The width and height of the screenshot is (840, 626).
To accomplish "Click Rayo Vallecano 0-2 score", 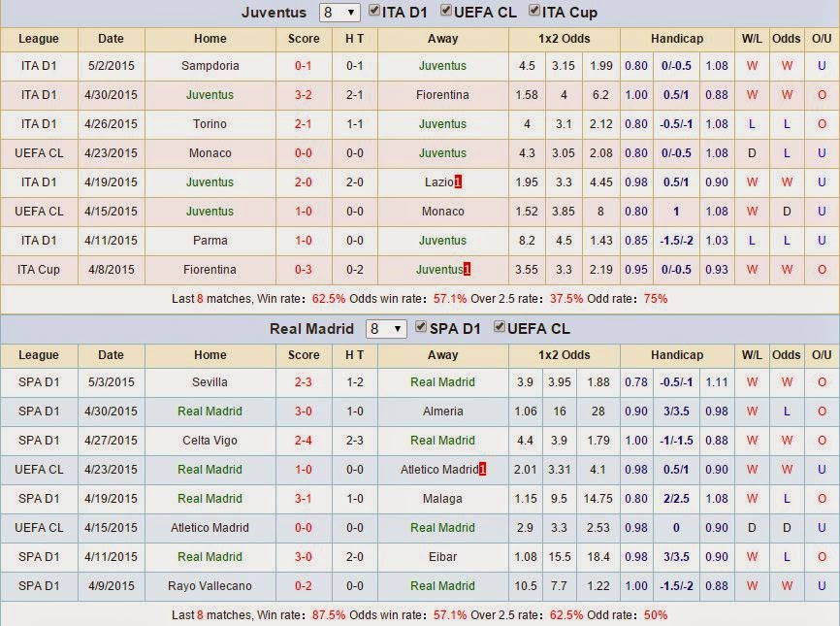I will (x=304, y=586).
